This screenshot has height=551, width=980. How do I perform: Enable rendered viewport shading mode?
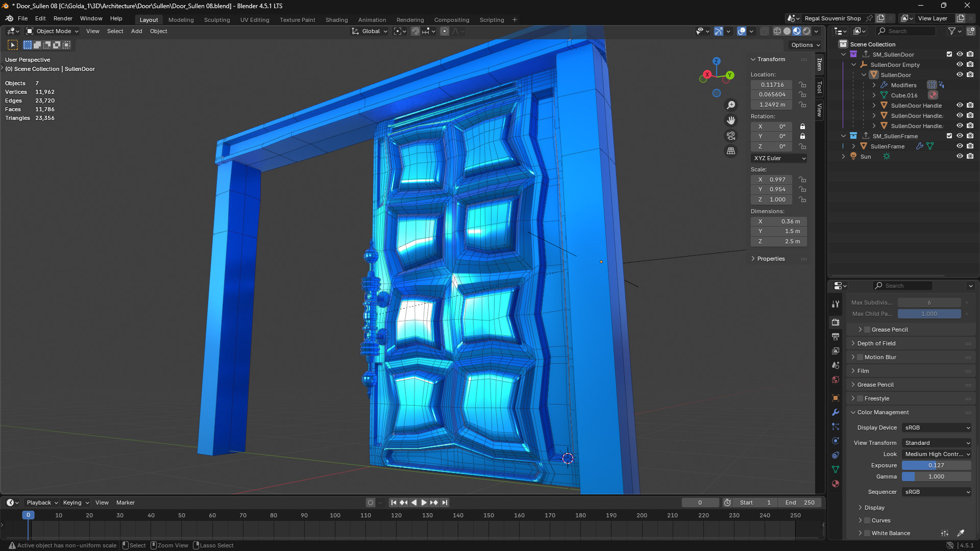805,31
